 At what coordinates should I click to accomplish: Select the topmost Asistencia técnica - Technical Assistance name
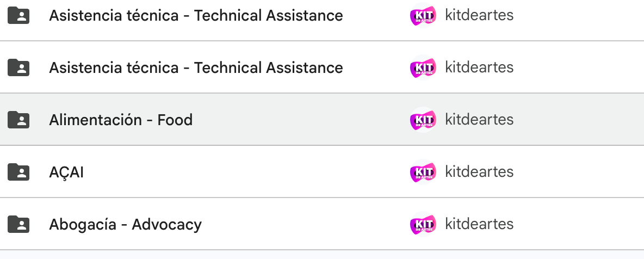click(196, 16)
